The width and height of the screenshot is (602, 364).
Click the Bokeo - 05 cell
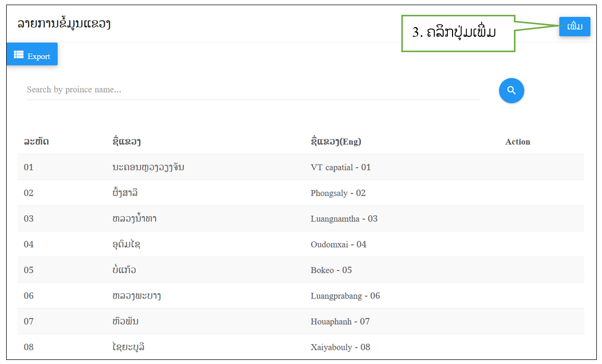331,270
